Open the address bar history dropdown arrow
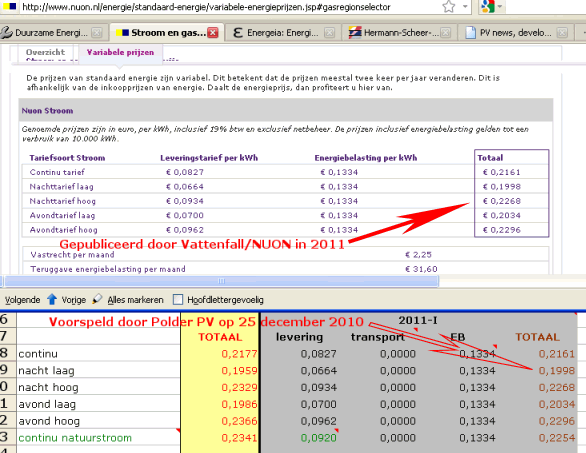586x453 pixels. [465, 7]
